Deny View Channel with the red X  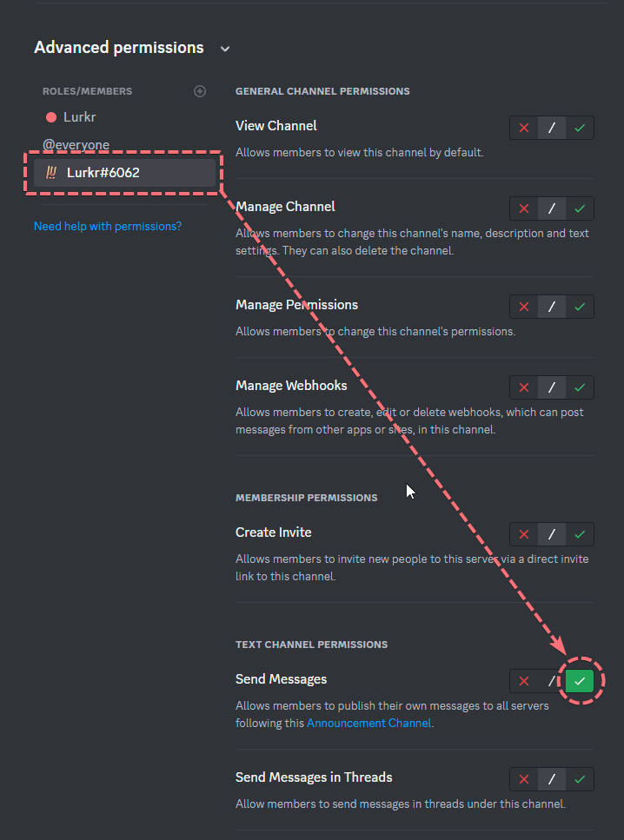pyautogui.click(x=524, y=128)
